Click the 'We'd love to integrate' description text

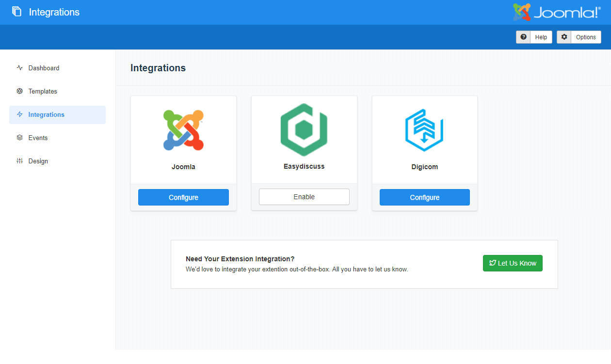[x=297, y=269]
